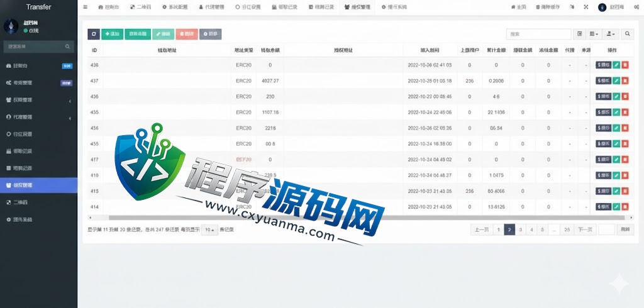Click red delete icon in row 435
This screenshot has height=308, width=644.
625,112
